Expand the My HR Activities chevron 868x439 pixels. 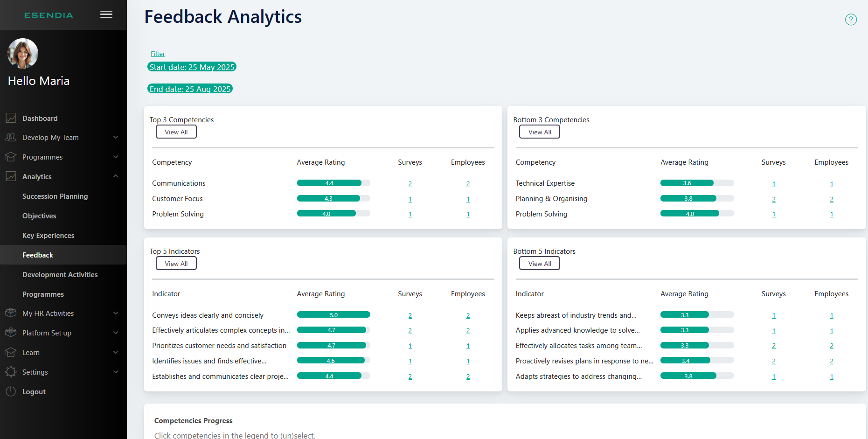click(x=116, y=313)
